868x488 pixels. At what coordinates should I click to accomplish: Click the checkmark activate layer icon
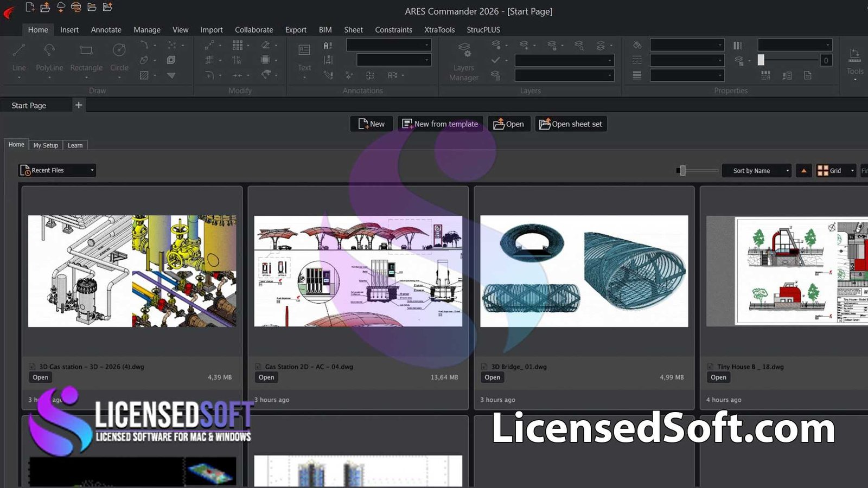[x=496, y=60]
